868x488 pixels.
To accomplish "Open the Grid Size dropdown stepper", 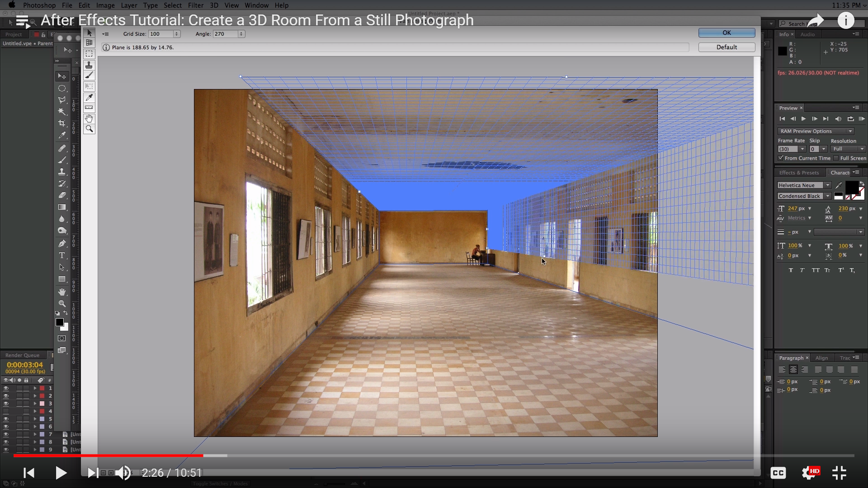I will click(177, 34).
